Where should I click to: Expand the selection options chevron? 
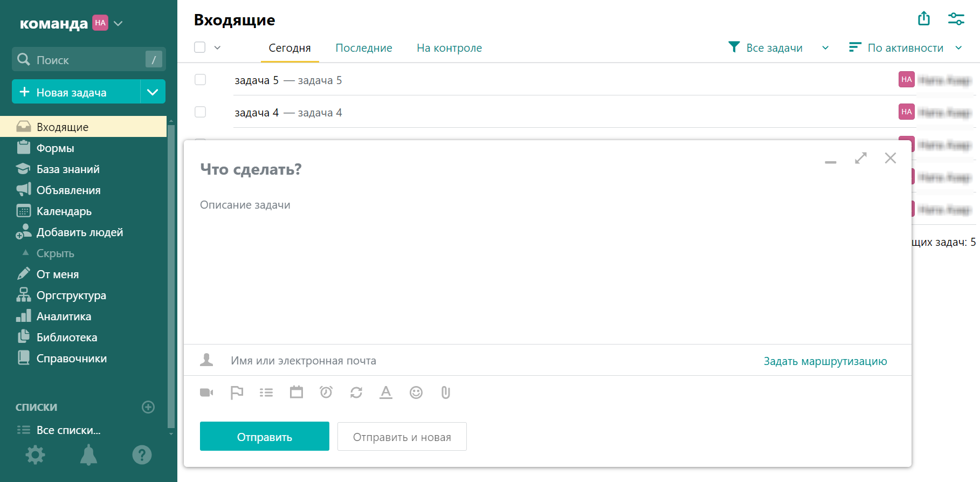click(x=217, y=47)
